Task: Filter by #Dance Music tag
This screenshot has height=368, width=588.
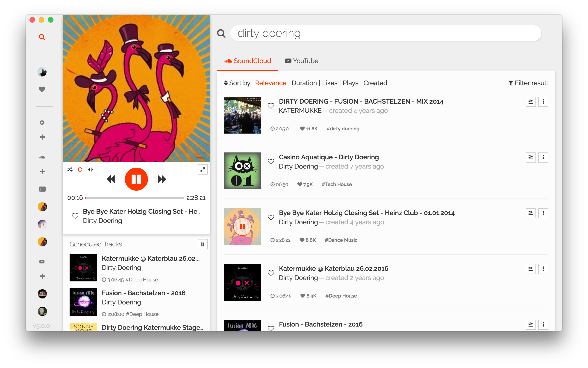Action: (x=341, y=240)
